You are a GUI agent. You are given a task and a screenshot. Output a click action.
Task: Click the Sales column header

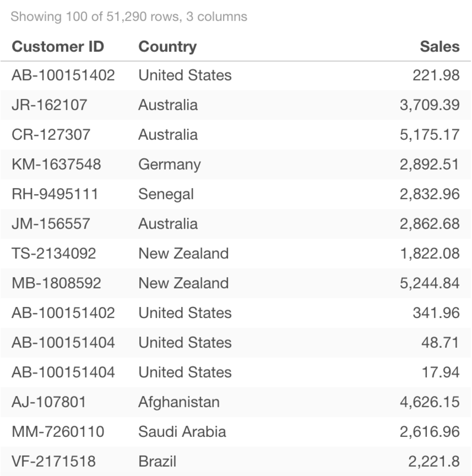click(x=440, y=46)
